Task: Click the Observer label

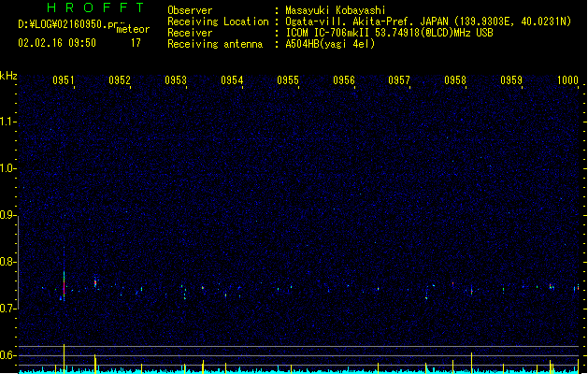Action: (190, 10)
